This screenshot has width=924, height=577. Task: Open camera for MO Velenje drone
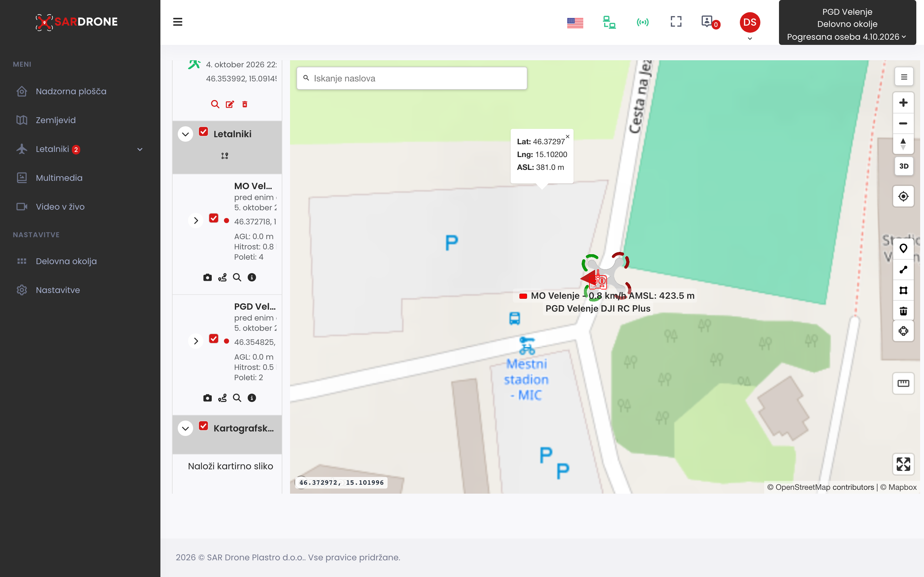pyautogui.click(x=207, y=277)
